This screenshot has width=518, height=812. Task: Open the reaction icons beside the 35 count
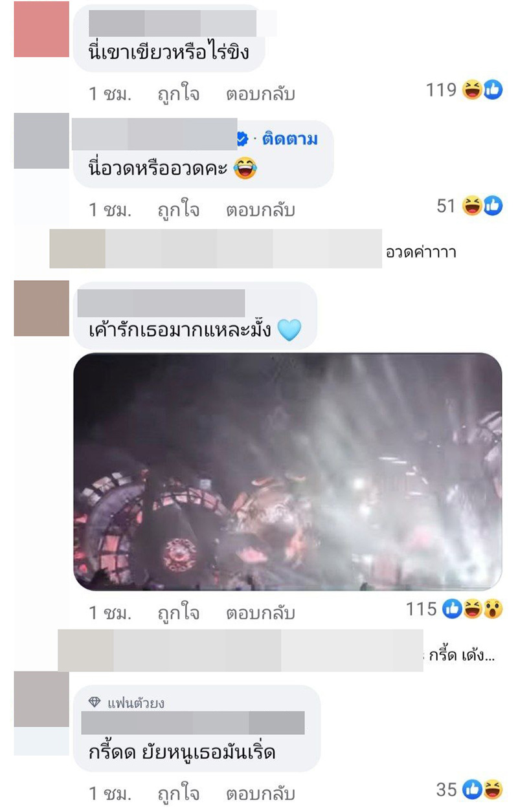pos(482,789)
